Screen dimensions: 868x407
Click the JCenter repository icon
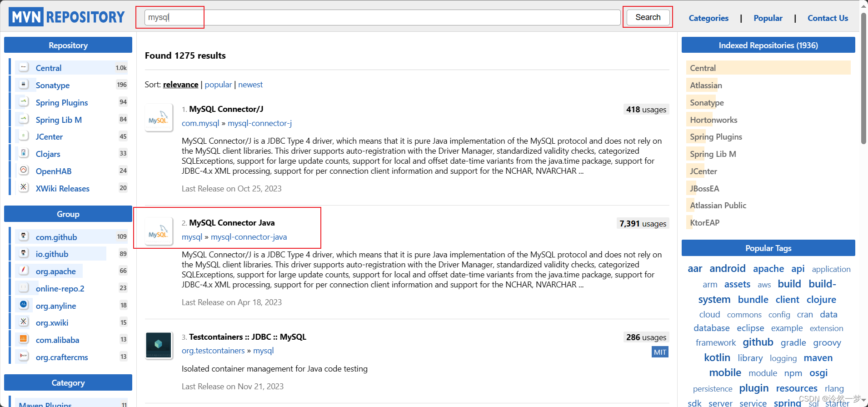click(24, 136)
